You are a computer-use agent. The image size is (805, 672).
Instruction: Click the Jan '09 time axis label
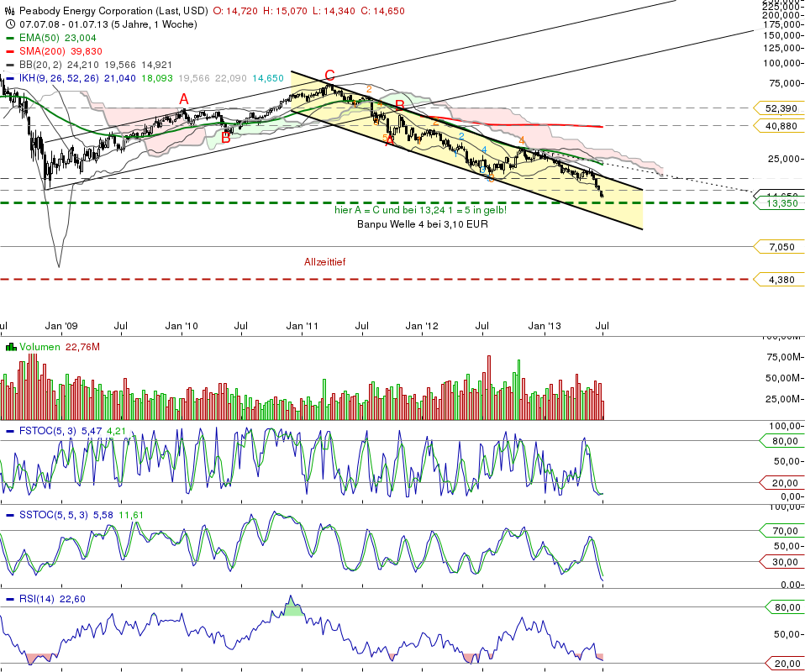pos(61,326)
